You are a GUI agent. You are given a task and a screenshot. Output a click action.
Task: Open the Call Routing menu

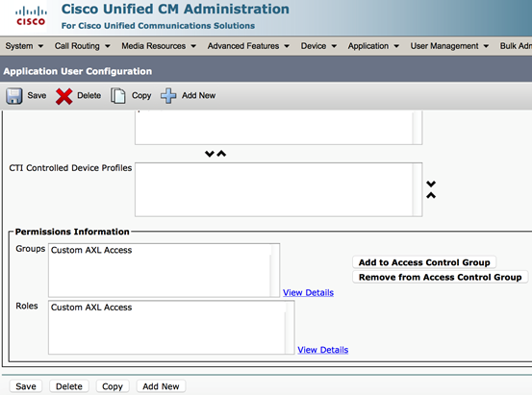83,46
